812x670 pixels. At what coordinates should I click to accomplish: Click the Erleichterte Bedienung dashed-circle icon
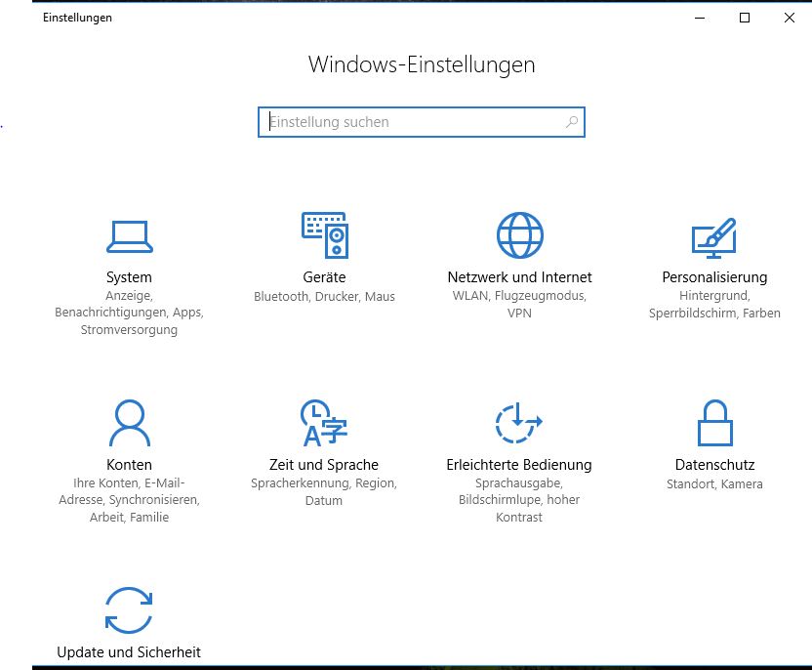tap(519, 423)
